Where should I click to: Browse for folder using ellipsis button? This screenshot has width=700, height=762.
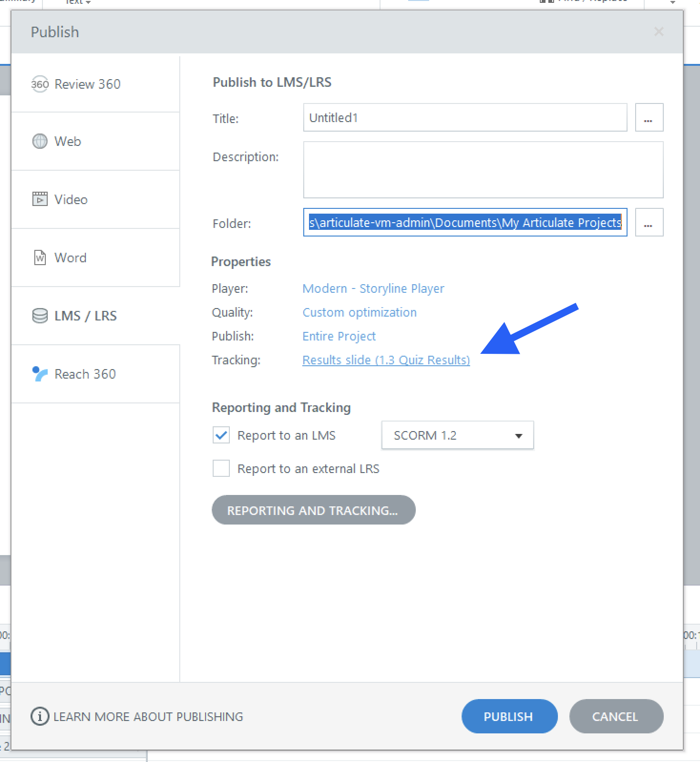tap(649, 223)
